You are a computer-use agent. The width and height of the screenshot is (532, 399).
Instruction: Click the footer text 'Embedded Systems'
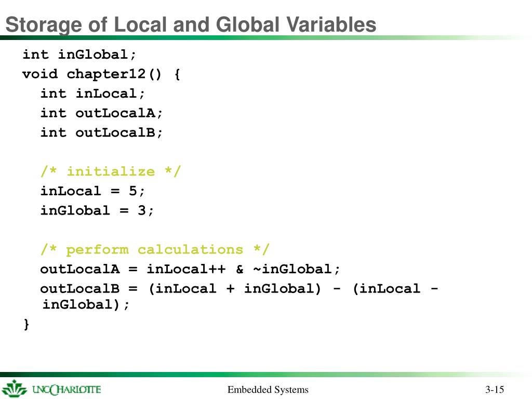(268, 390)
